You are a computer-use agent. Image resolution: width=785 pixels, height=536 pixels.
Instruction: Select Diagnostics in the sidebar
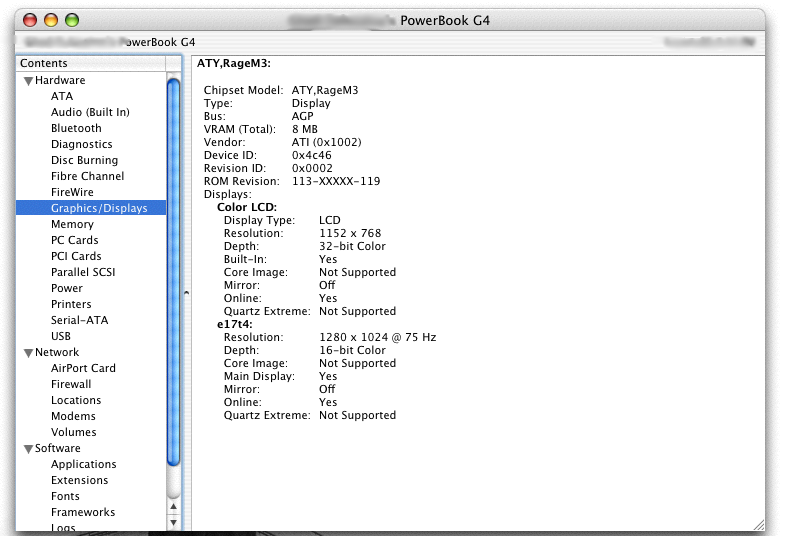[82, 144]
